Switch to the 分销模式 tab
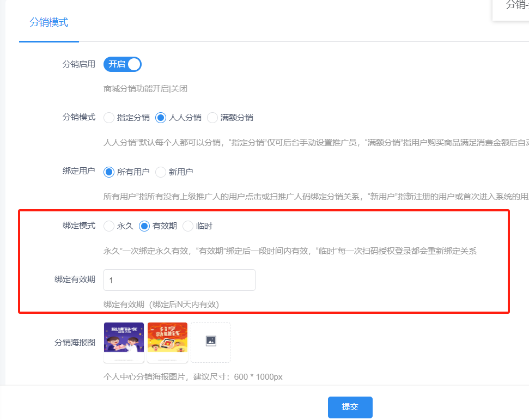 tap(49, 23)
